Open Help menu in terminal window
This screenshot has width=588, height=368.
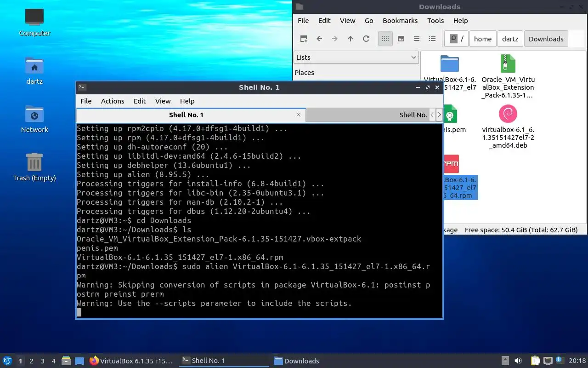(187, 101)
